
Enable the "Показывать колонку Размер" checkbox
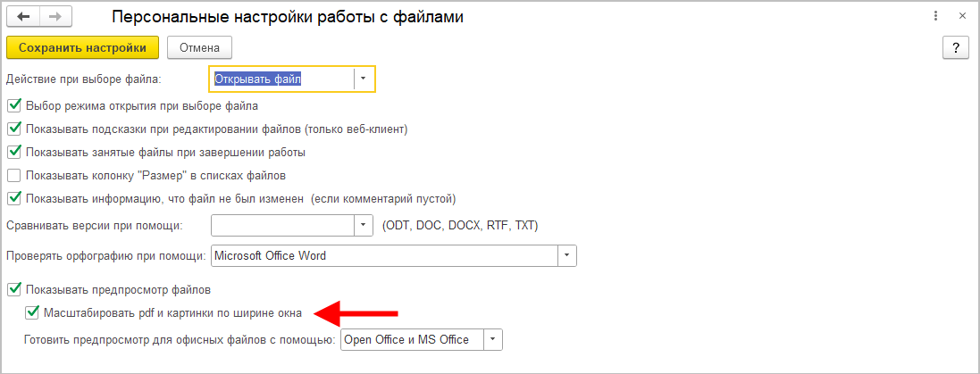pos(13,175)
